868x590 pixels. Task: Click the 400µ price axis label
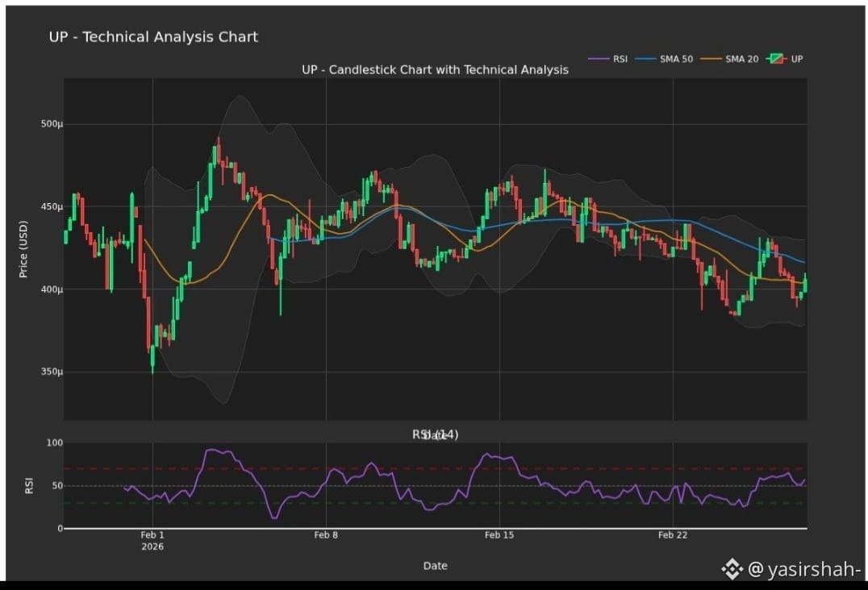tap(52, 289)
